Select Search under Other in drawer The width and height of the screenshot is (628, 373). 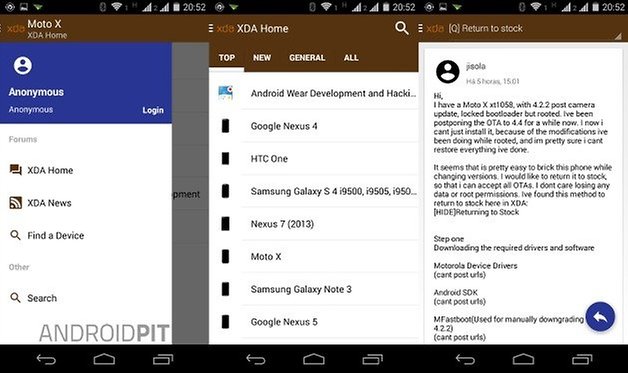[x=86, y=298]
